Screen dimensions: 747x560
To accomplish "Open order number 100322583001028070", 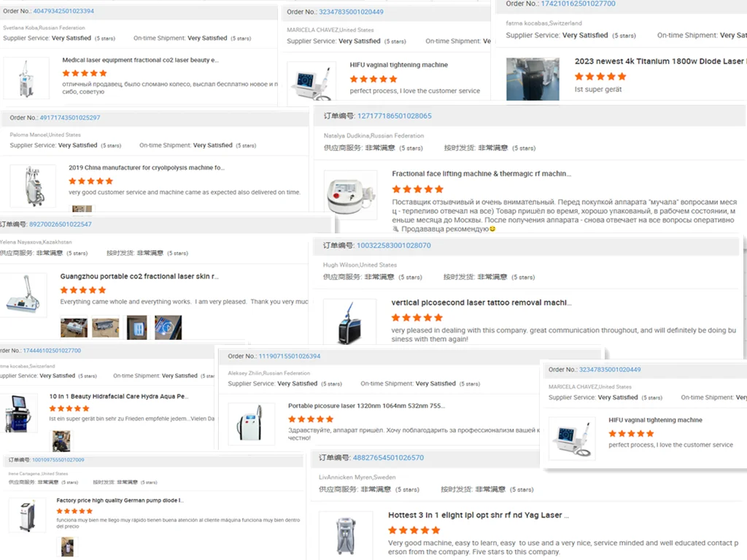I will 393,245.
